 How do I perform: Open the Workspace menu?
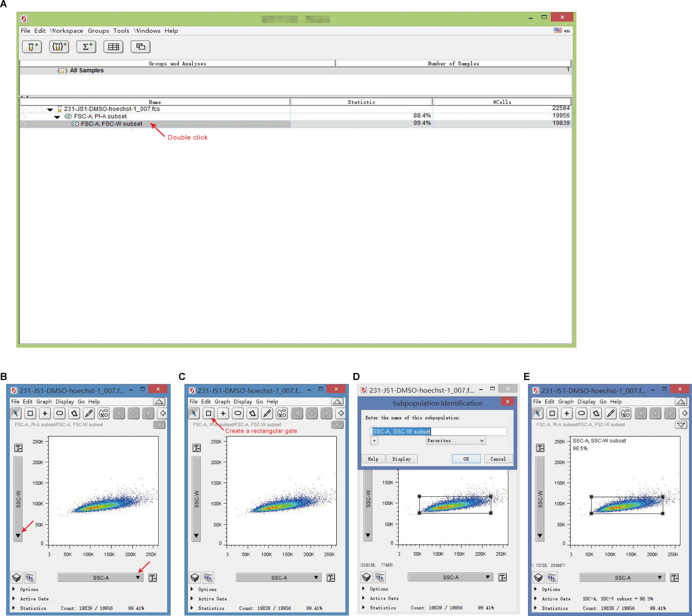tap(66, 31)
